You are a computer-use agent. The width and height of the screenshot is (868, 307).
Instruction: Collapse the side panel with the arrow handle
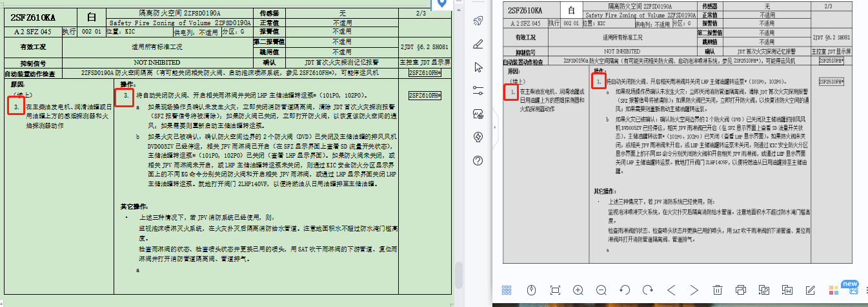[x=496, y=129]
